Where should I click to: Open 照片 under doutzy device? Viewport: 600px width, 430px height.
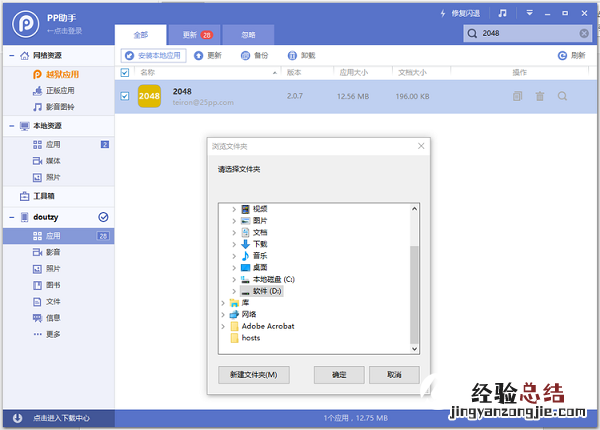47,269
